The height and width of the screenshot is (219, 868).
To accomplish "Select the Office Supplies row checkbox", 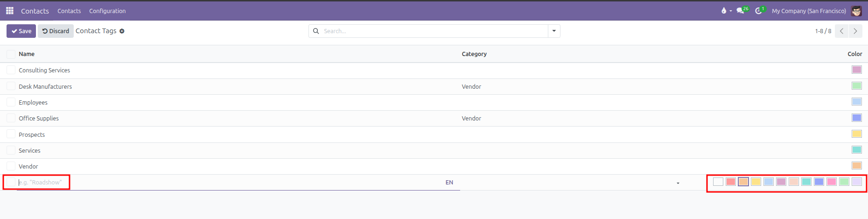I will [11, 118].
